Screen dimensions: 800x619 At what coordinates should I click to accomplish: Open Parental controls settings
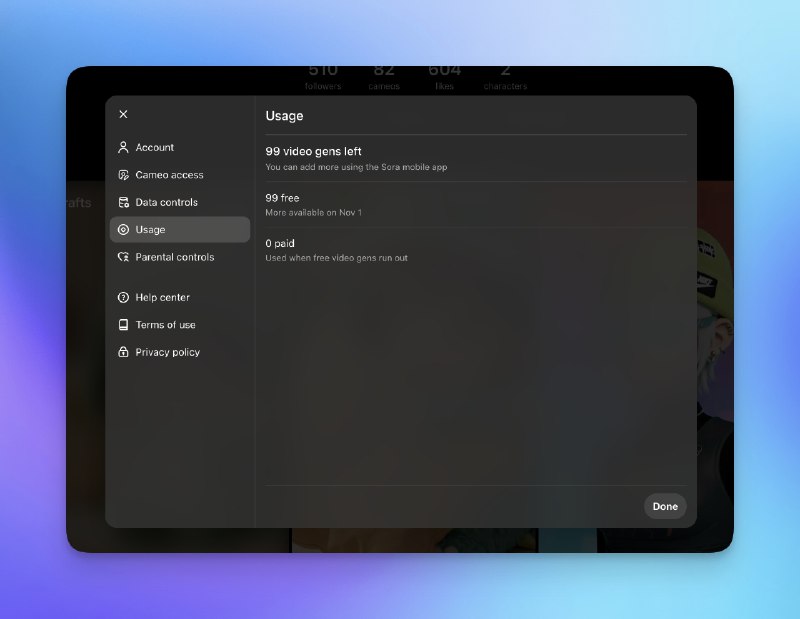[x=180, y=257]
